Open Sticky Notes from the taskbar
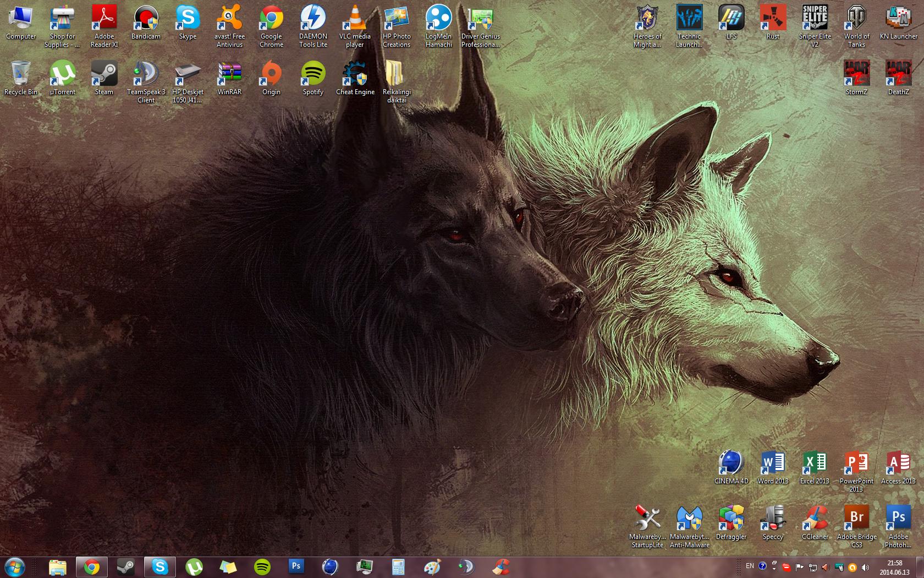924x578 pixels. [228, 567]
